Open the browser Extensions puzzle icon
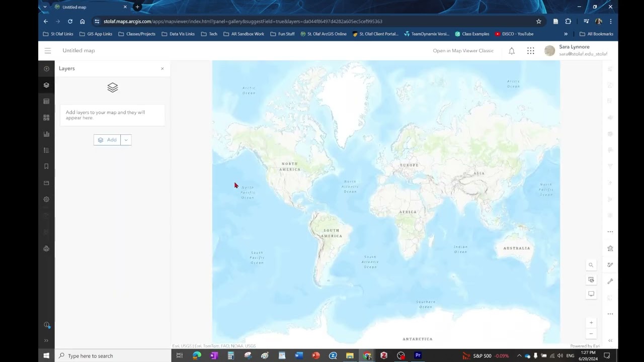The height and width of the screenshot is (362, 644). click(x=568, y=21)
